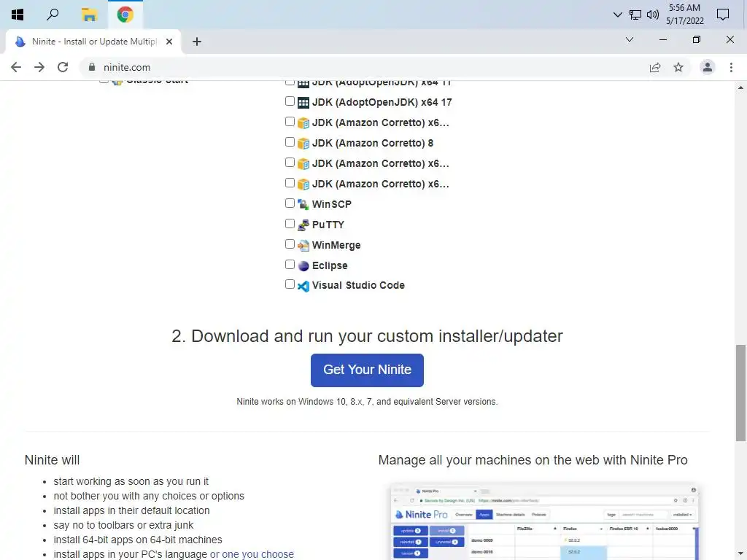Click the 'Manage all your machines' heading
The height and width of the screenshot is (560, 747).
[x=533, y=460]
